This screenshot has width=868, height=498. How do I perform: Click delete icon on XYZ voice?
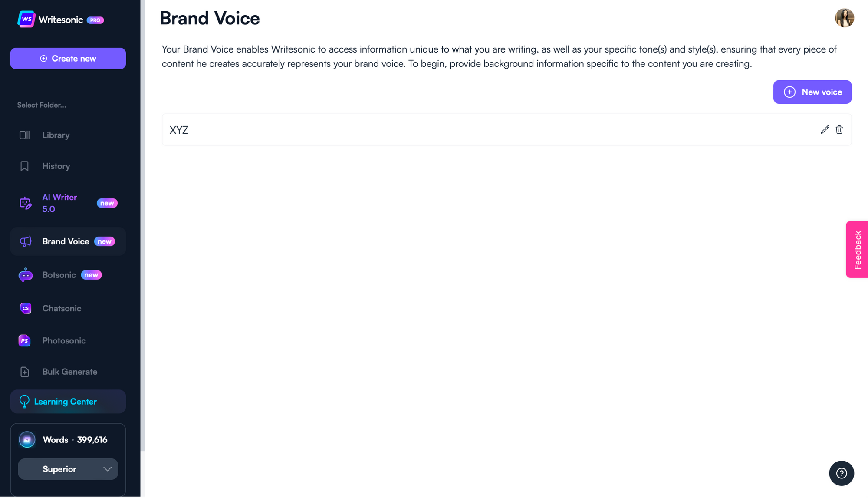(839, 129)
